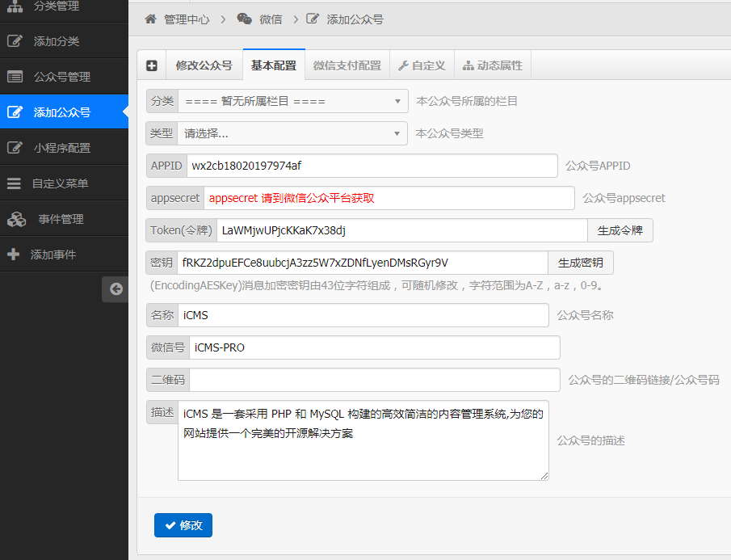Screen dimensions: 731x560
Task: Select the highlighted 添加公众号 sidebar item
Action: coord(64,112)
